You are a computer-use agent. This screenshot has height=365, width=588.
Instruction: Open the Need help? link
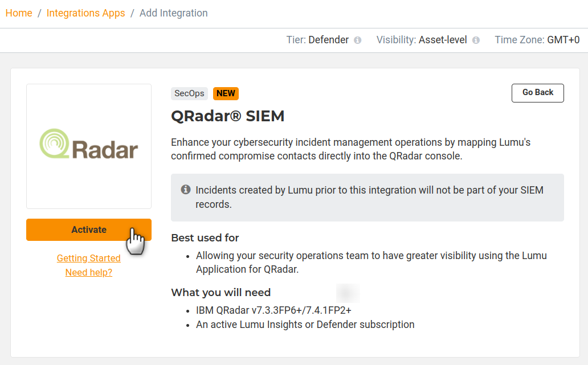[x=89, y=272]
